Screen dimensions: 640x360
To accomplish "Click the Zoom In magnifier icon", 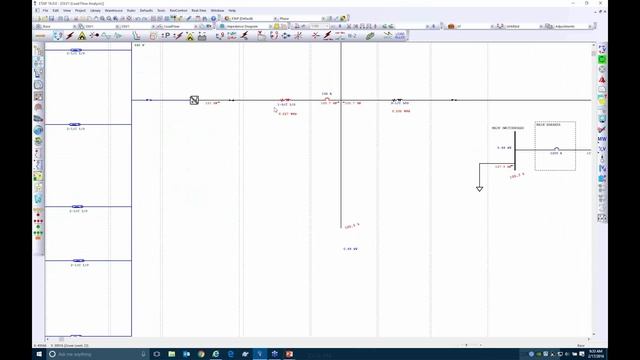I will tap(102, 19).
